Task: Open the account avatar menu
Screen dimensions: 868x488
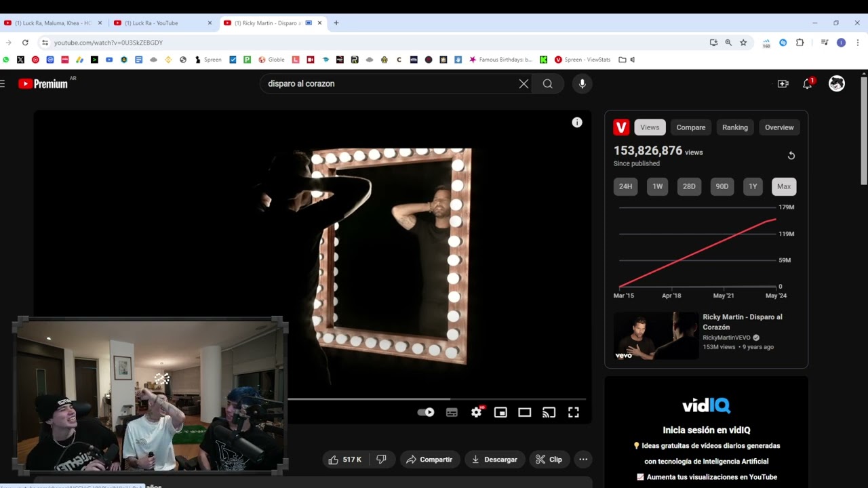Action: pyautogui.click(x=837, y=83)
